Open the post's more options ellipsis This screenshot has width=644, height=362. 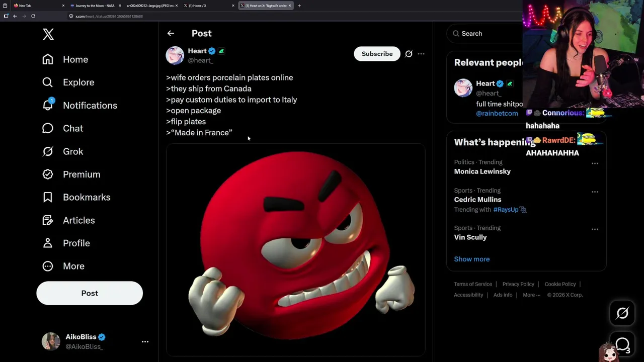[x=421, y=54]
